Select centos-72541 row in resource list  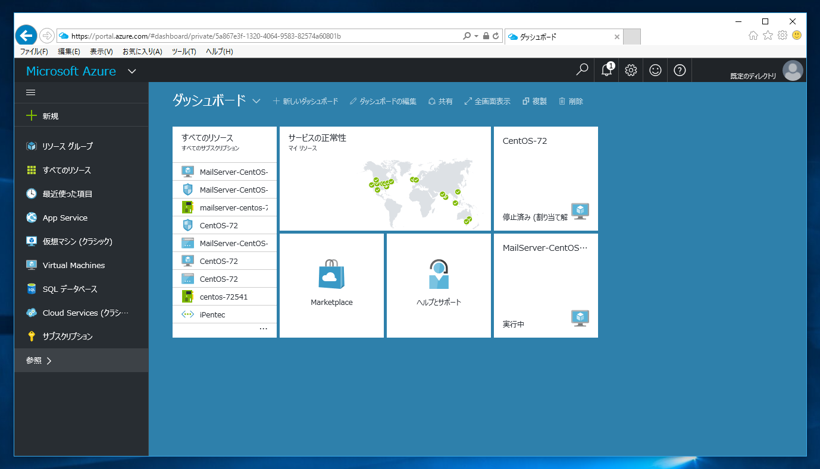coord(224,296)
